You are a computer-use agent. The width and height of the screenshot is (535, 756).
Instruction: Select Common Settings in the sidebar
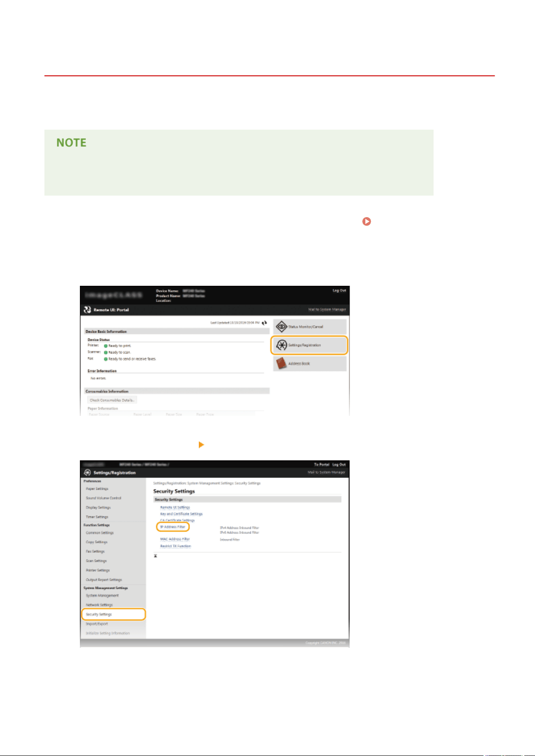pyautogui.click(x=100, y=533)
